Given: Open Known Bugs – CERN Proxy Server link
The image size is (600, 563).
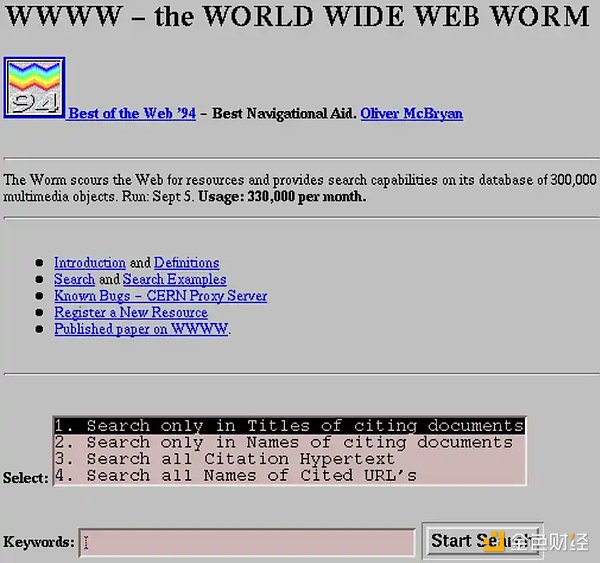Looking at the screenshot, I should coord(160,296).
